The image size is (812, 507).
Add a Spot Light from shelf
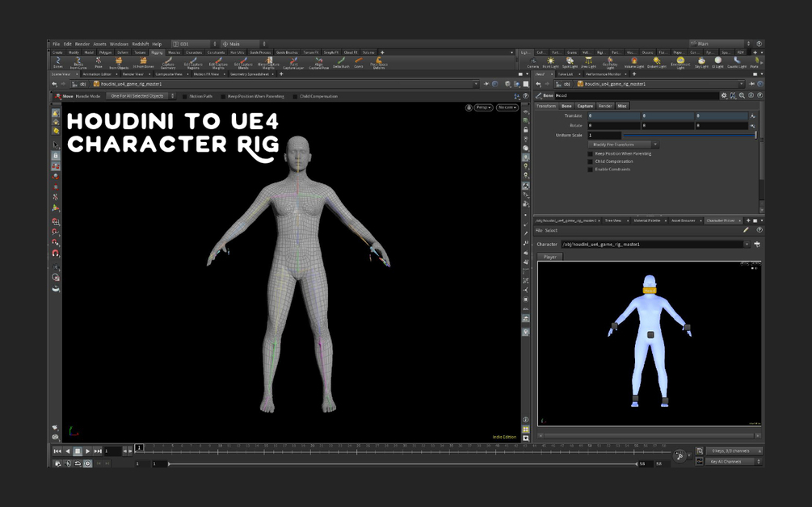[x=570, y=63]
